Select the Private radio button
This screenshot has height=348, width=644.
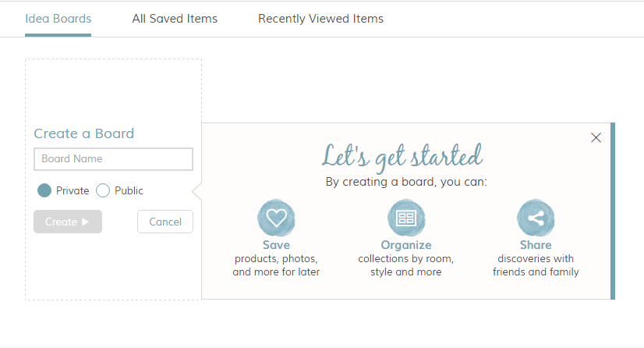click(x=44, y=190)
